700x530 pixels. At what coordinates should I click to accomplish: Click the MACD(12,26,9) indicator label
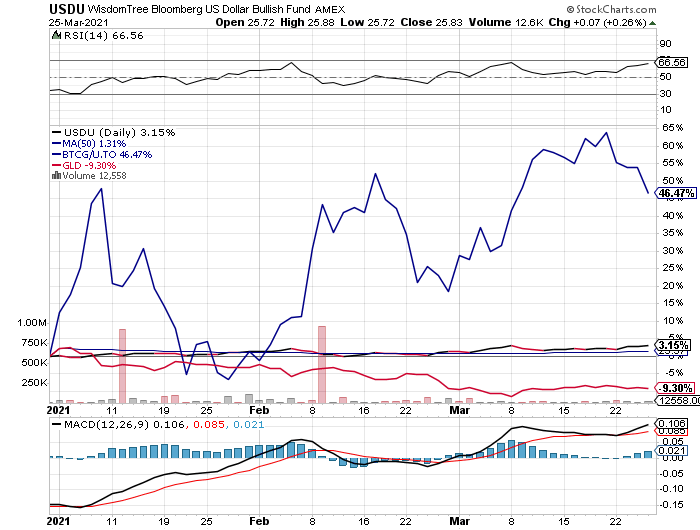click(106, 424)
